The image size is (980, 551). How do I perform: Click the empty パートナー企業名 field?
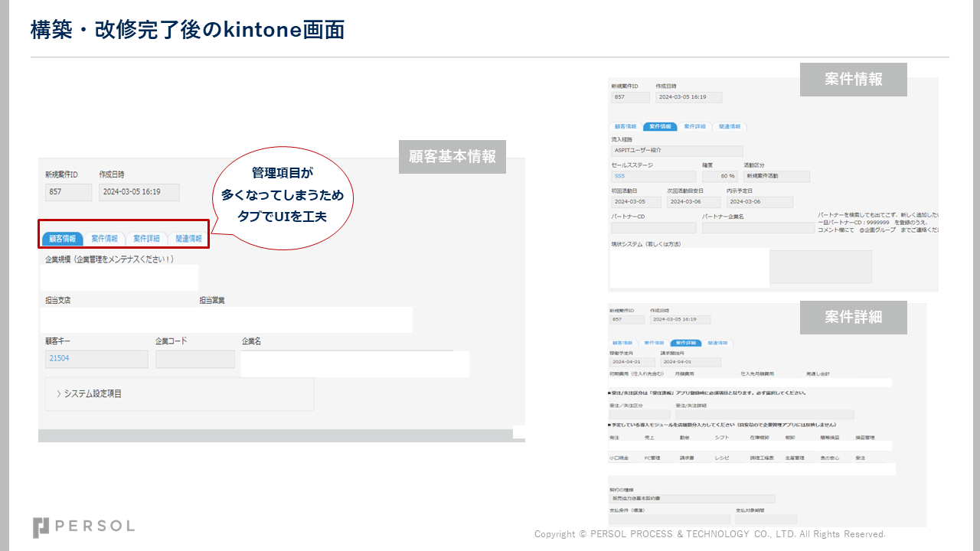[759, 228]
